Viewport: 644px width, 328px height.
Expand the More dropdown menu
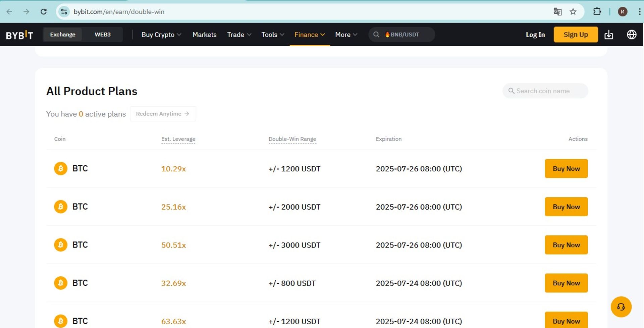tap(346, 35)
